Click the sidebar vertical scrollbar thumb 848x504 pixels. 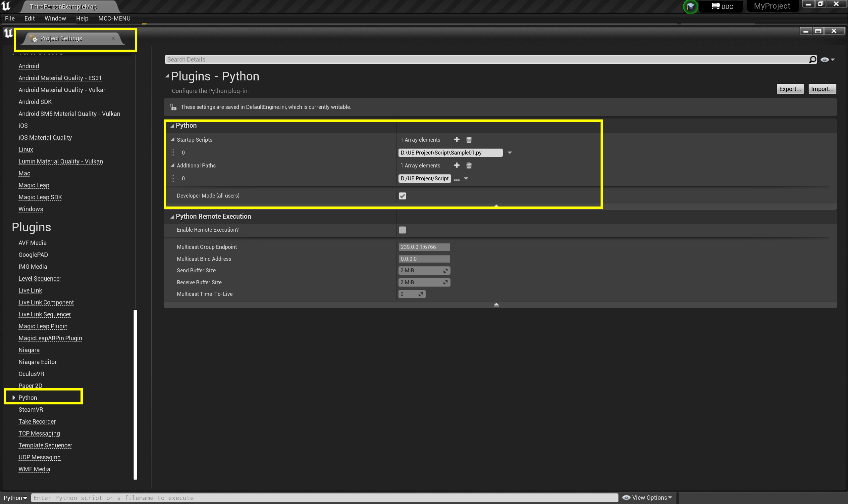135,394
